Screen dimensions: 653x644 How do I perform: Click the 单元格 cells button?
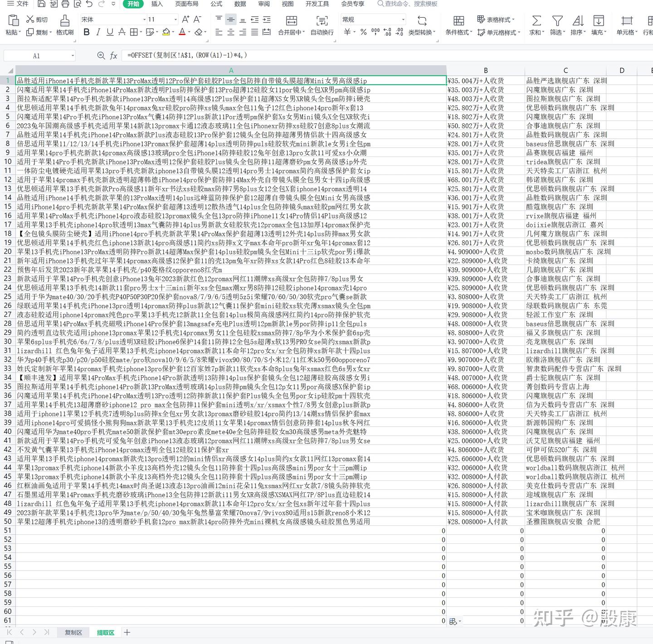click(x=627, y=25)
